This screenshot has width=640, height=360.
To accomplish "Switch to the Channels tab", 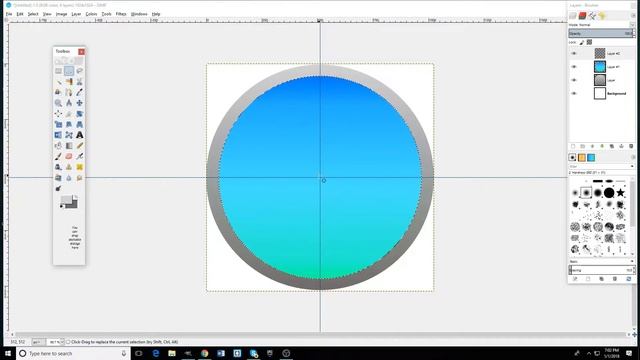I will point(582,16).
